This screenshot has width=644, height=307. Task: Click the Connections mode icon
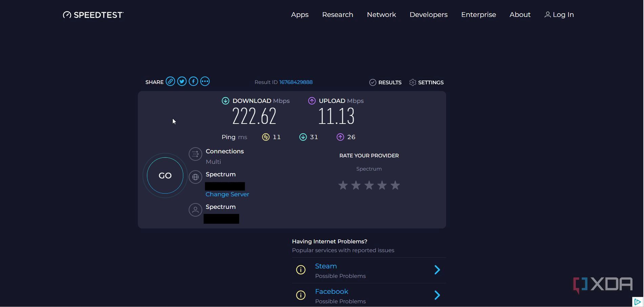tap(195, 154)
